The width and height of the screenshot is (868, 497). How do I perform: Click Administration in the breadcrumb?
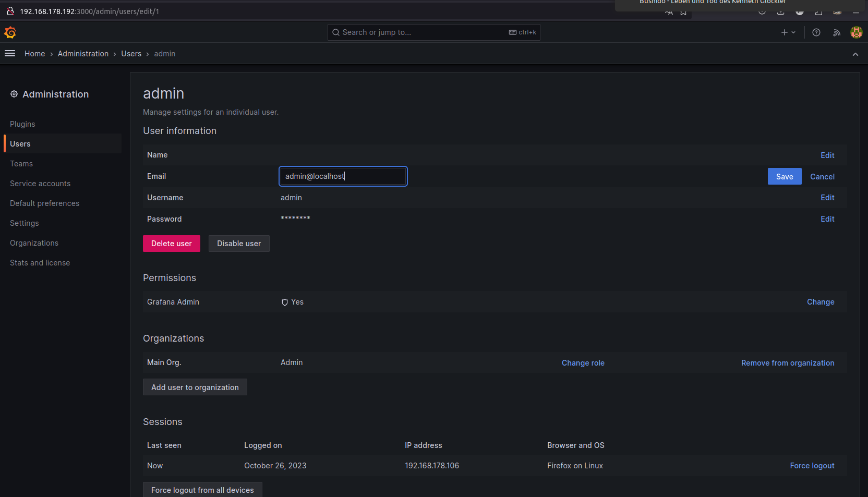(83, 54)
